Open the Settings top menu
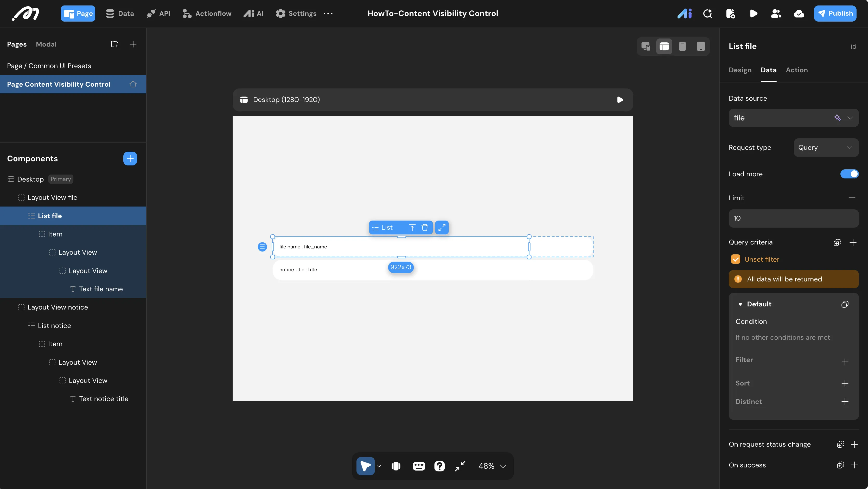Viewport: 868px width, 489px height. point(296,14)
